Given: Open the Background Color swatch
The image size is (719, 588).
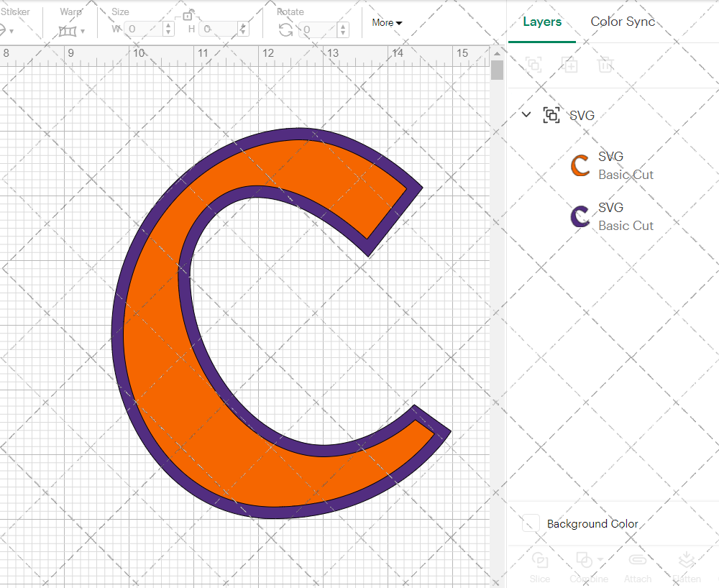Looking at the screenshot, I should (530, 524).
